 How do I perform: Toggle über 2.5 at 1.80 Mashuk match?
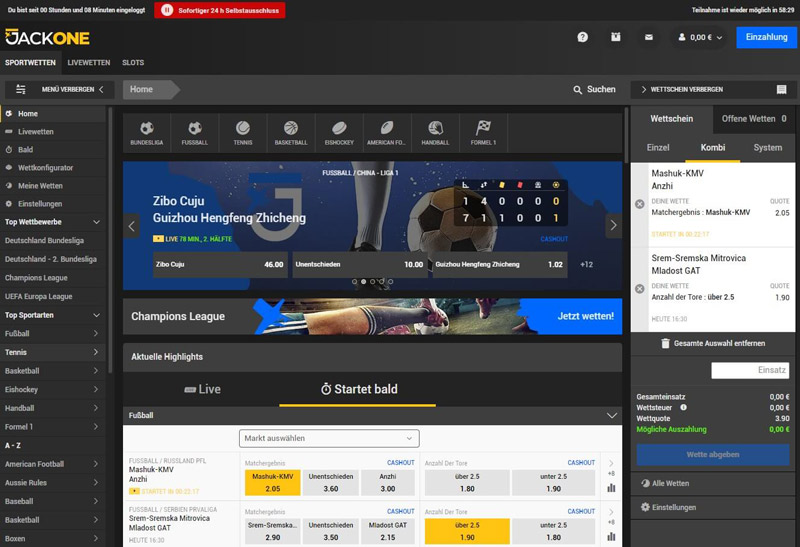point(467,483)
